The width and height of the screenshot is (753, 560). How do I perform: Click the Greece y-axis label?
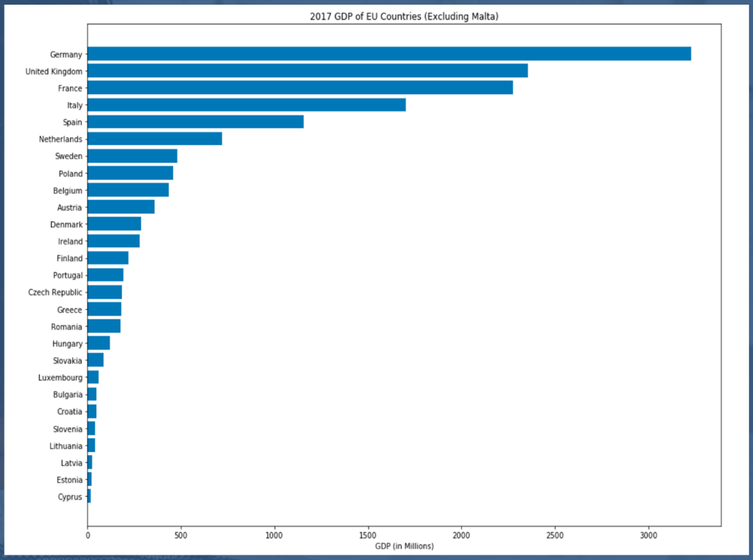[69, 309]
